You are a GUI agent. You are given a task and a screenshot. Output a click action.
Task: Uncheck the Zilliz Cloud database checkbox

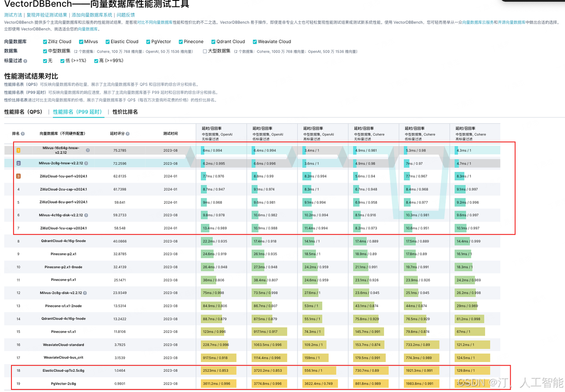45,42
